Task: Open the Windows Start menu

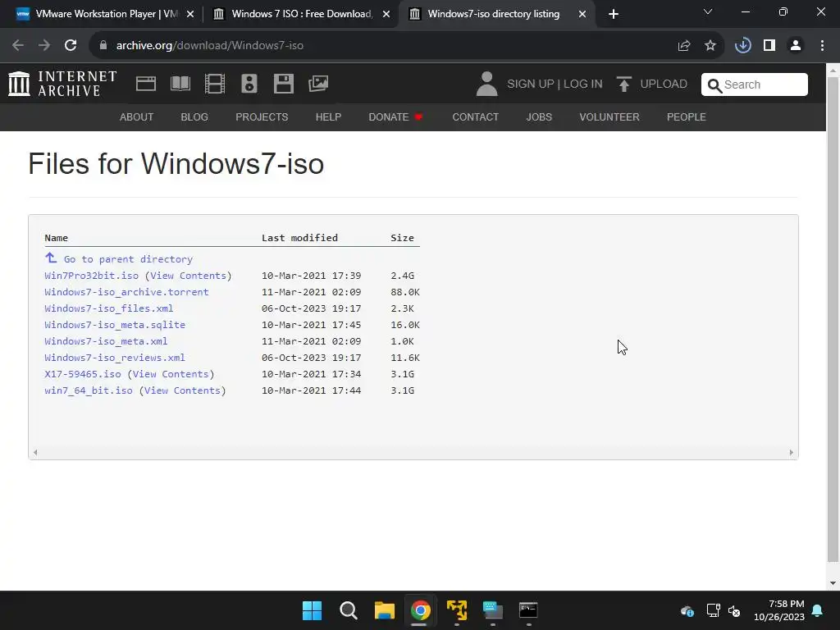Action: 312,610
